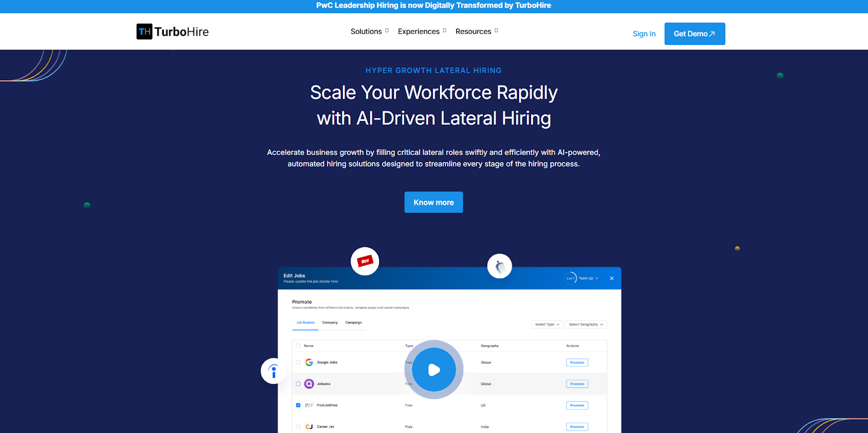This screenshot has width=868, height=433.
Task: Click the HYPER GROWTH LATERAL HIRING label
Action: [x=433, y=70]
